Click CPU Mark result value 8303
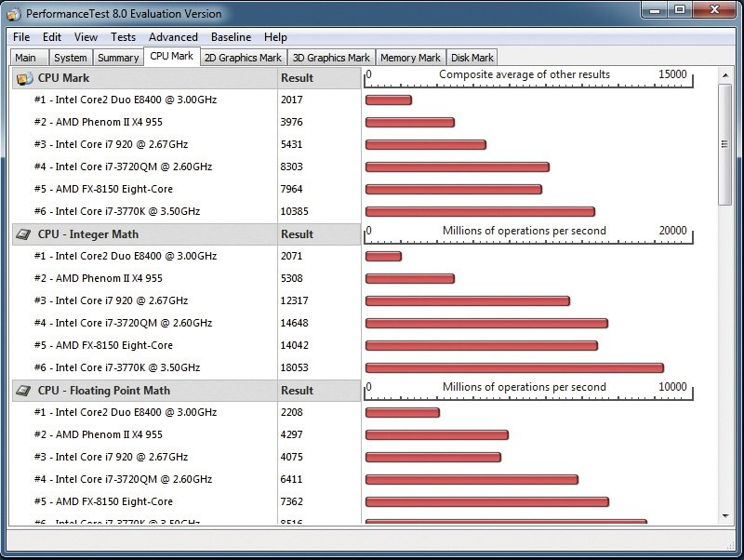The width and height of the screenshot is (744, 560). (291, 167)
